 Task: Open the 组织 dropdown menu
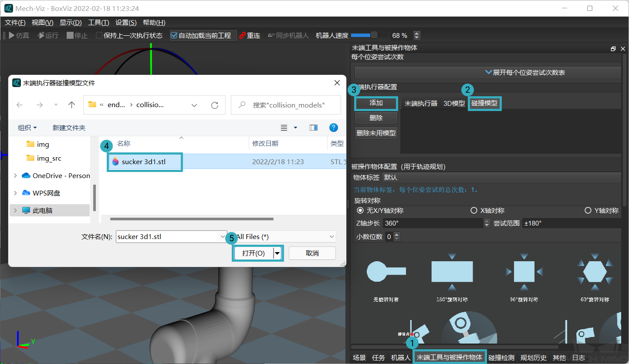coord(27,128)
